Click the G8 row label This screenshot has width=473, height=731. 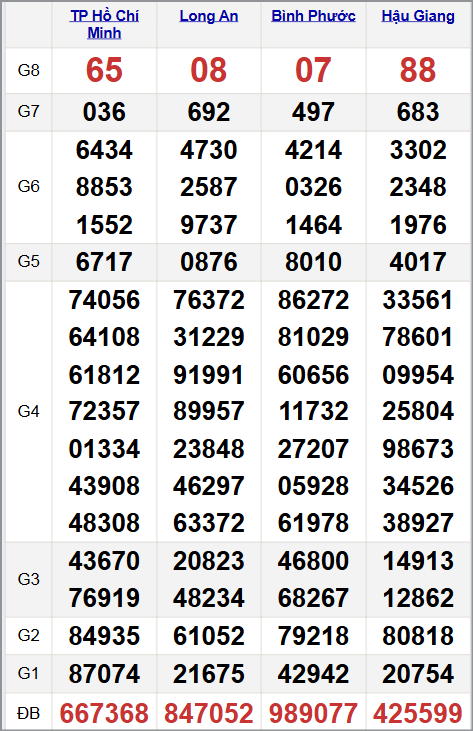[x=28, y=70]
